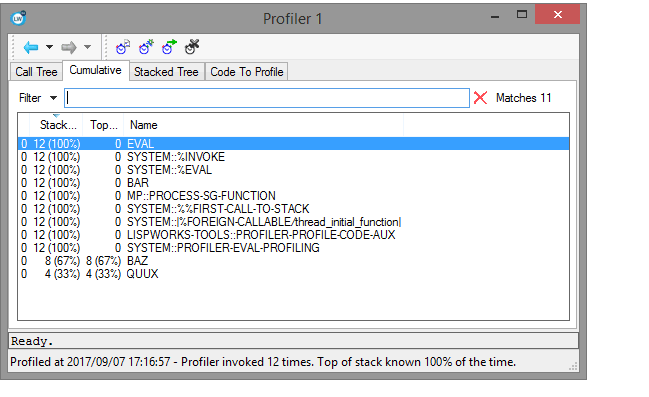Click the gray forward arrow icon
The height and width of the screenshot is (397, 649).
coord(69,47)
